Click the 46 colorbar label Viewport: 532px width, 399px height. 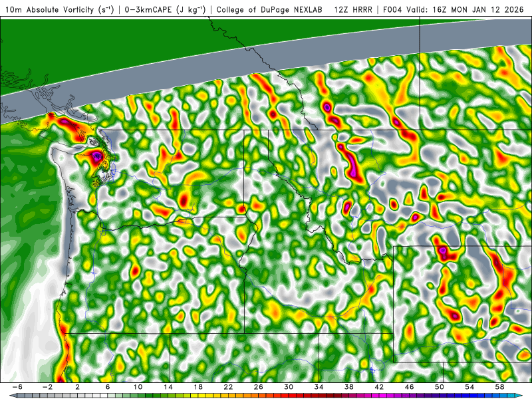[x=409, y=387]
